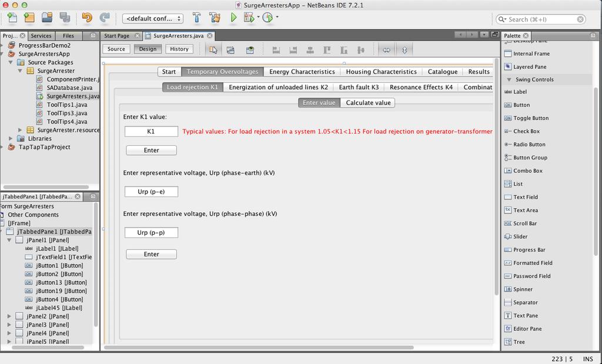Viewport: 602px width, 364px height.
Task: Click the New Project toolbar icon
Action: point(29,18)
